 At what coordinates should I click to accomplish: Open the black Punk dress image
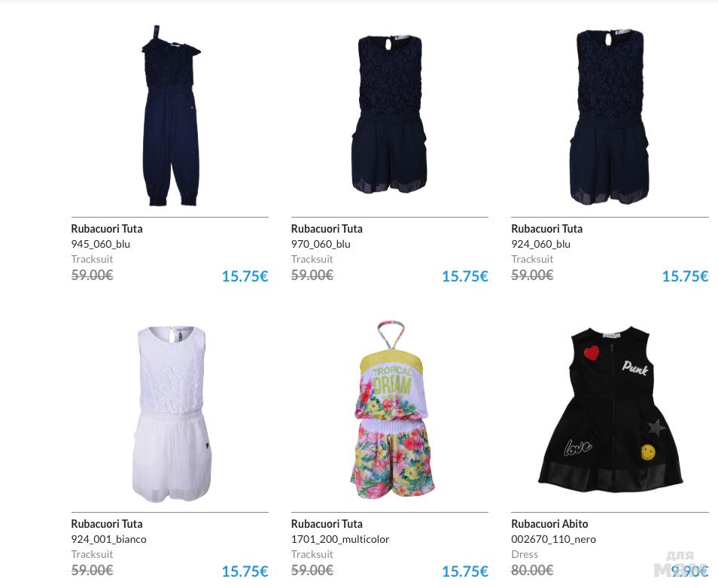pyautogui.click(x=610, y=410)
